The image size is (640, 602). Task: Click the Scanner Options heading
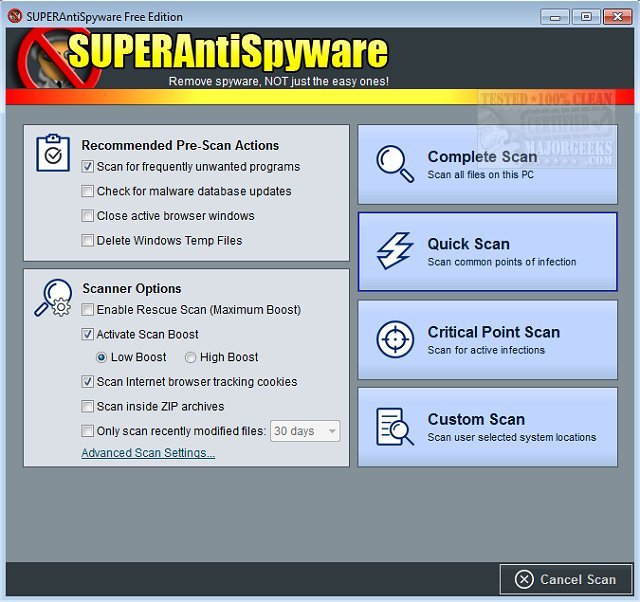tap(132, 289)
